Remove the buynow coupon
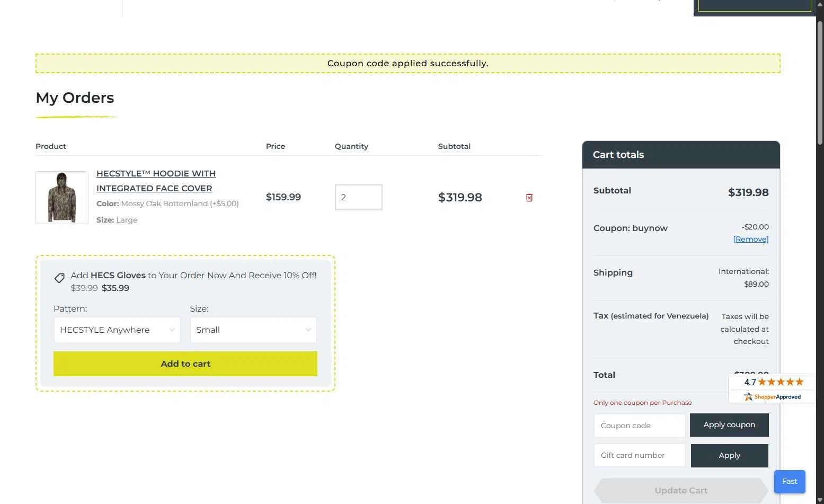The image size is (824, 504). tap(751, 239)
